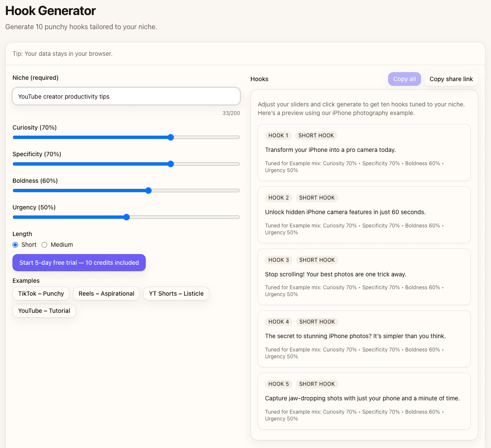Click the Copy all button

tap(404, 79)
